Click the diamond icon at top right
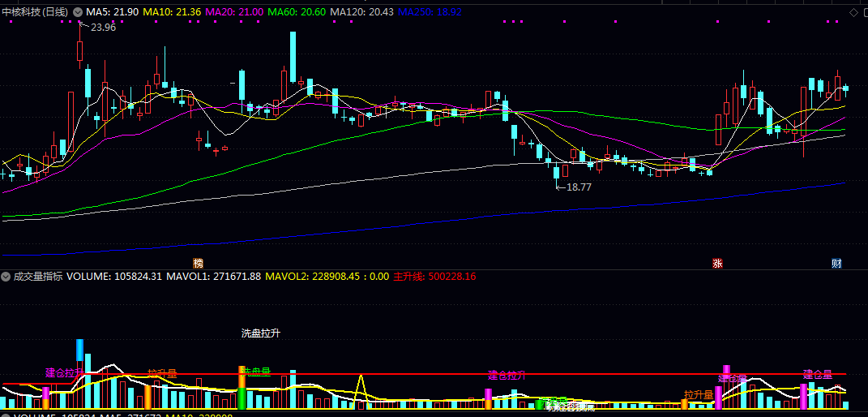Image resolution: width=868 pixels, height=417 pixels. point(853,12)
